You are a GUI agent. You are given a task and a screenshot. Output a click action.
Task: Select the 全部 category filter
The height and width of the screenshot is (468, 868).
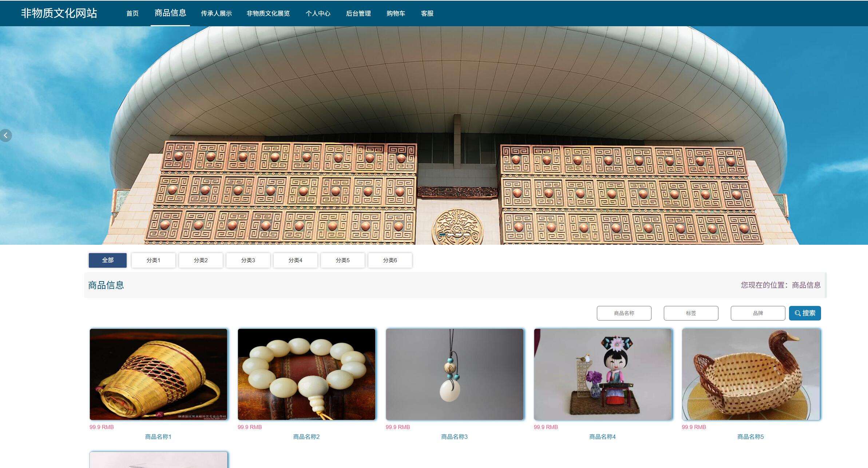coord(108,260)
